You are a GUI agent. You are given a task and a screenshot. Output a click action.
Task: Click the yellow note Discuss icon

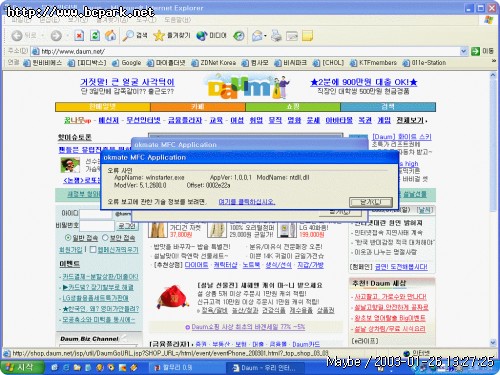click(307, 36)
